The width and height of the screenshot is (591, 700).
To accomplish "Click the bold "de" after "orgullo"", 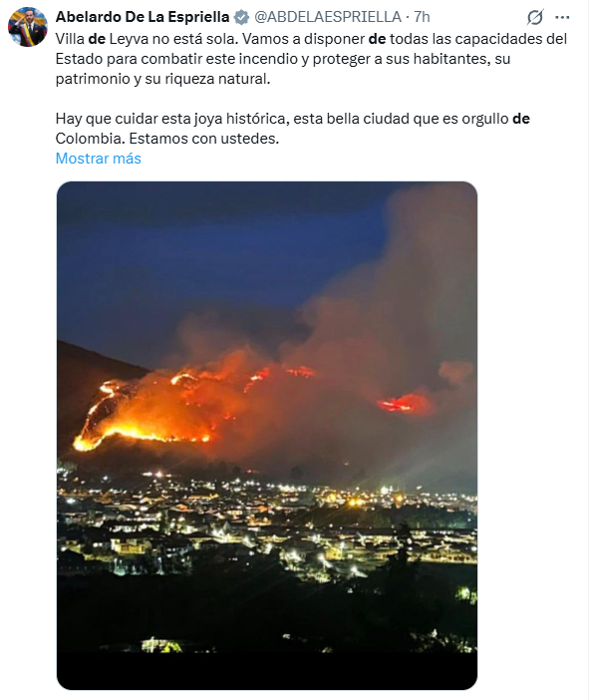I will [x=521, y=119].
